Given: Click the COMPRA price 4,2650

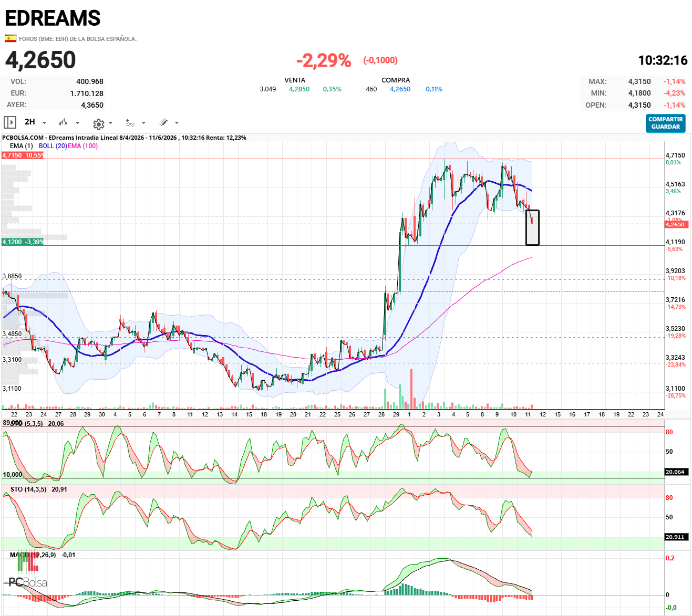Looking at the screenshot, I should point(400,89).
